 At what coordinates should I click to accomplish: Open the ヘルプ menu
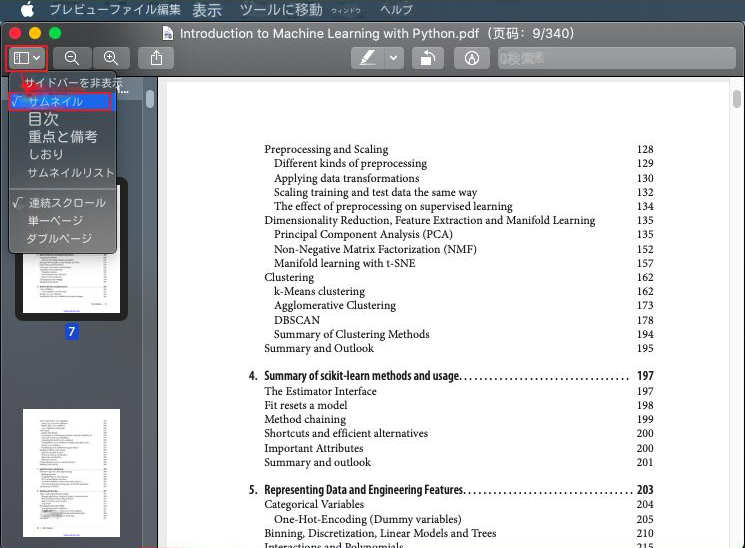(368, 10)
